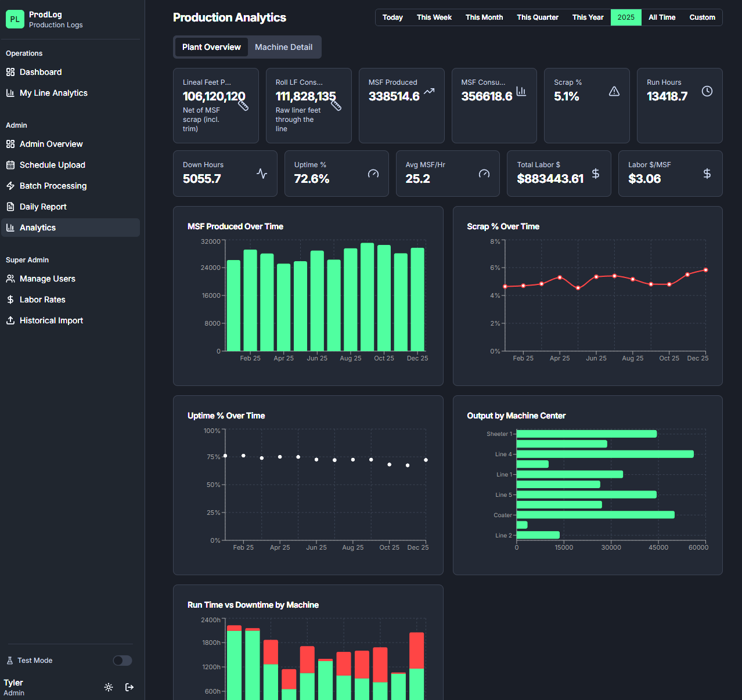The height and width of the screenshot is (700, 742).
Task: Select the Plant Overview tab
Action: (211, 47)
